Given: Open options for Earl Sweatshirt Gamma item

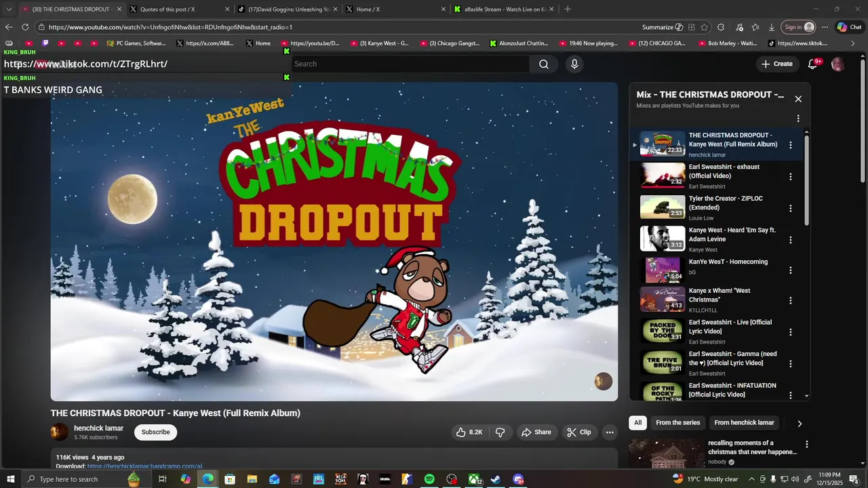Looking at the screenshot, I should click(790, 364).
